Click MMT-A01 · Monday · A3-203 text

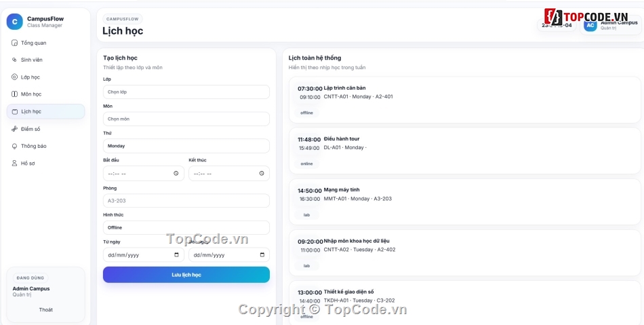[358, 198]
